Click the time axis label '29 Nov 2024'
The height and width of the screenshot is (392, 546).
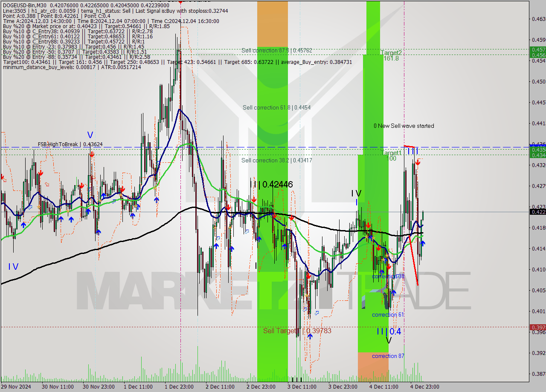click(16, 387)
